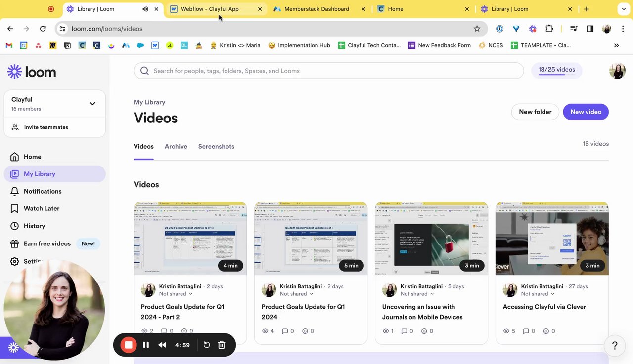Screen dimensions: 633x364
Task: Pause the Loom recording
Action: [146, 345]
